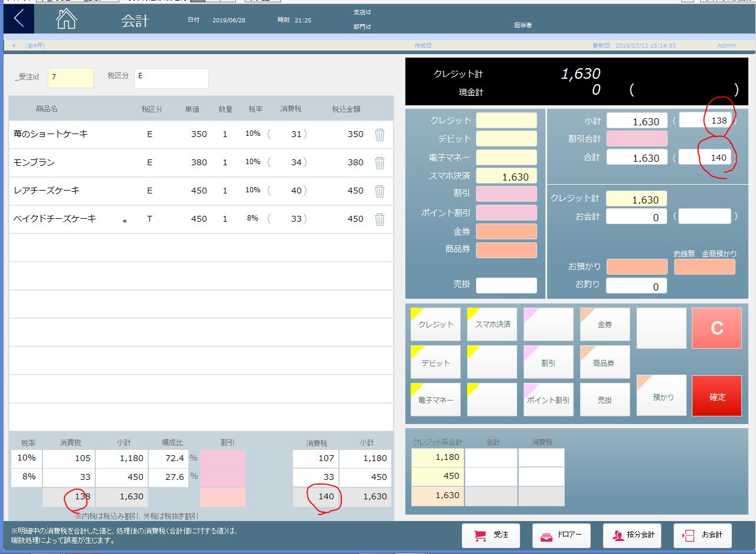
Task: Remove the レアチーズケーキ line using trash icon
Action: 380,191
